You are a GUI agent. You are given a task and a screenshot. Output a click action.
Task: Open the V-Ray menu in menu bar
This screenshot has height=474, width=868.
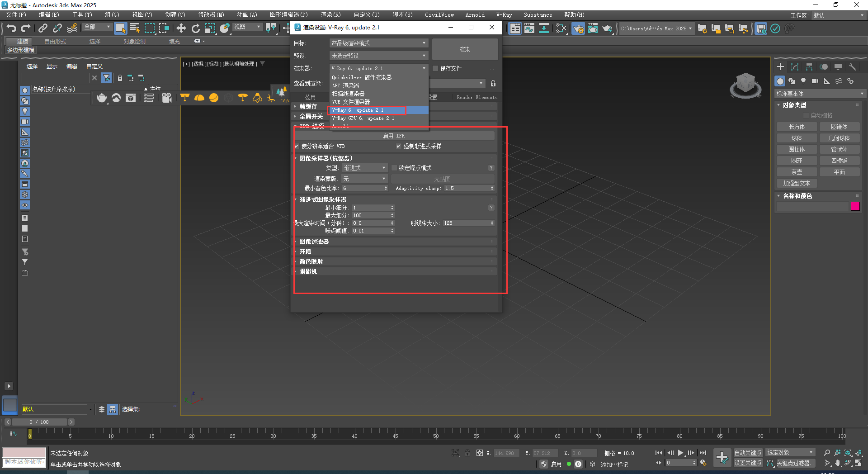point(504,14)
